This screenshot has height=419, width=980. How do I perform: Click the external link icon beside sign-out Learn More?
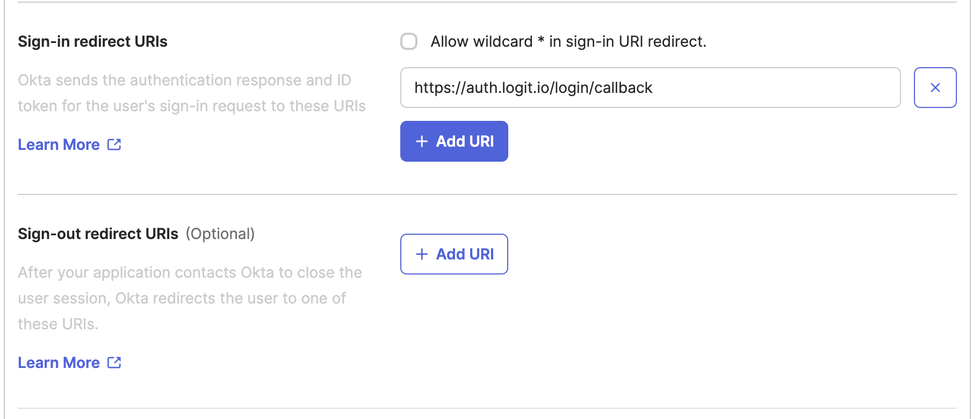point(114,362)
